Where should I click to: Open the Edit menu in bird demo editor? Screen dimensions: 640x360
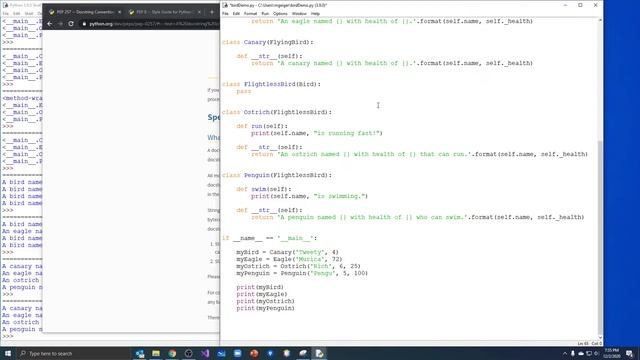point(236,13)
